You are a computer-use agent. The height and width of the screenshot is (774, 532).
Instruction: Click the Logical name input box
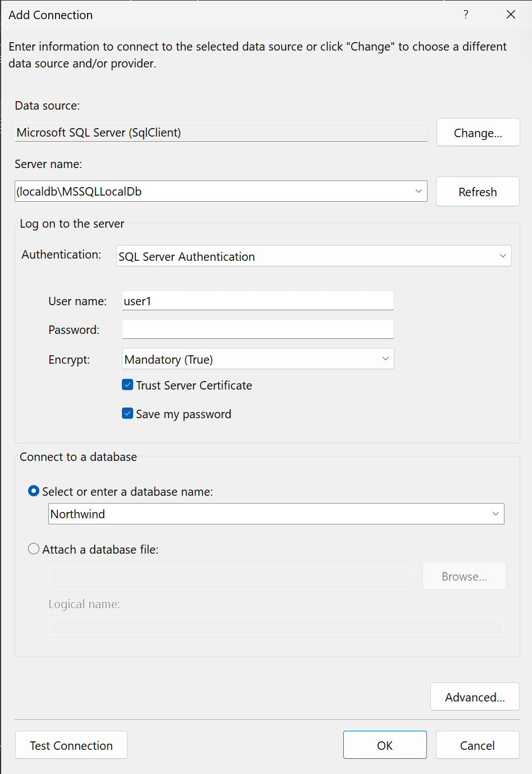tap(276, 626)
